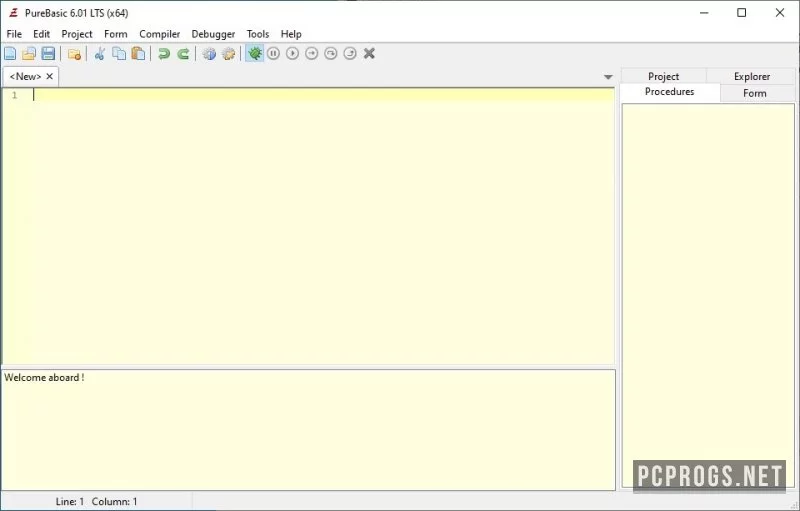Open the Compiler menu

point(160,34)
